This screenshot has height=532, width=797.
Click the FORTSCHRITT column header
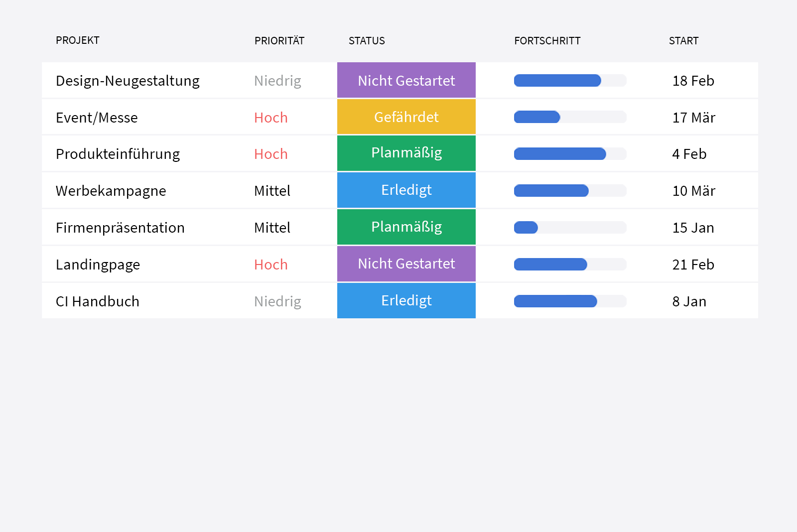click(547, 41)
